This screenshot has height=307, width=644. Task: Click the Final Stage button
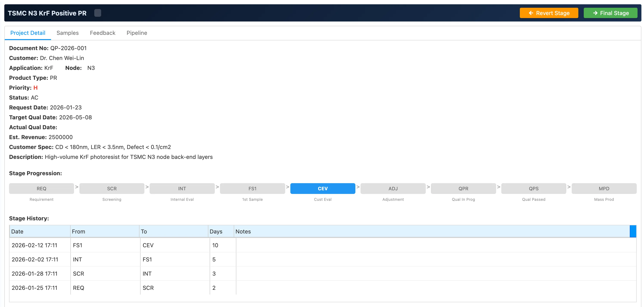(610, 13)
